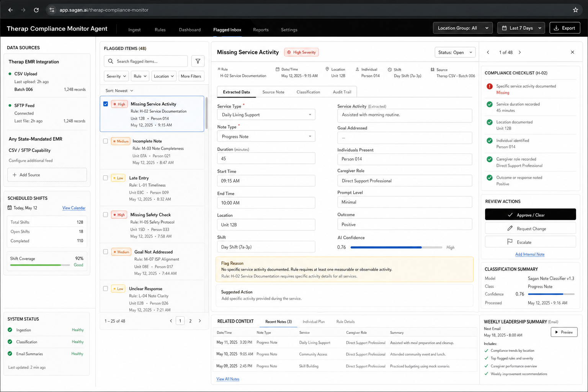
Task: Click the location pin icon in header
Action: pyautogui.click(x=327, y=69)
